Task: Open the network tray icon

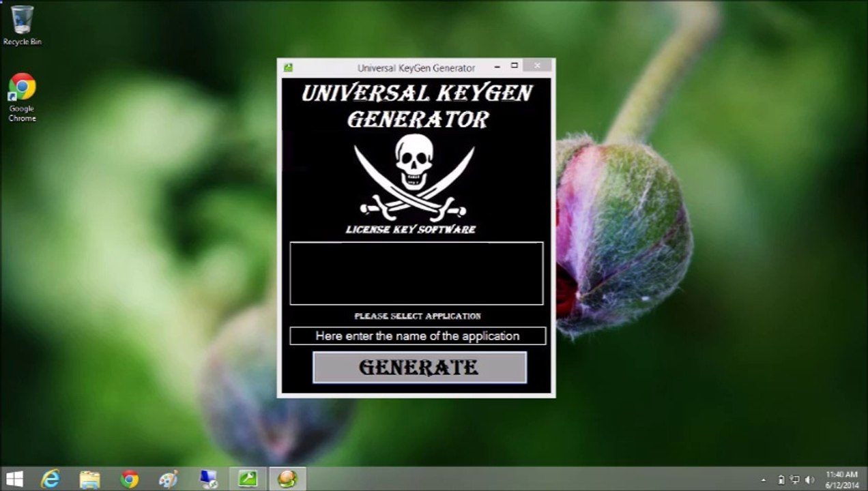Action: tap(795, 479)
